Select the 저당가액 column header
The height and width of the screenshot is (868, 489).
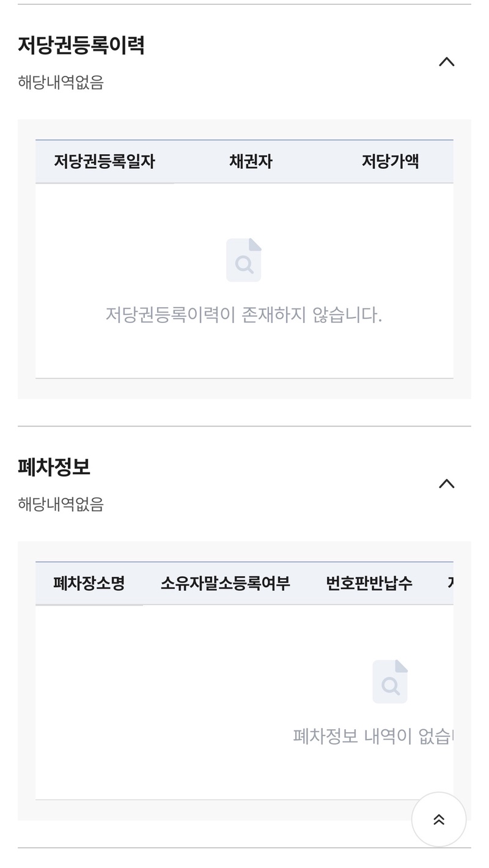390,161
